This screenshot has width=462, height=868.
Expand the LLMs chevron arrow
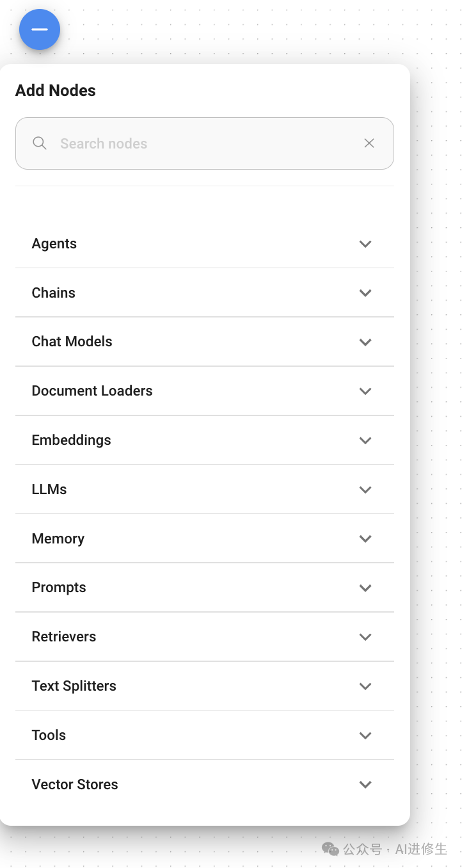point(365,490)
